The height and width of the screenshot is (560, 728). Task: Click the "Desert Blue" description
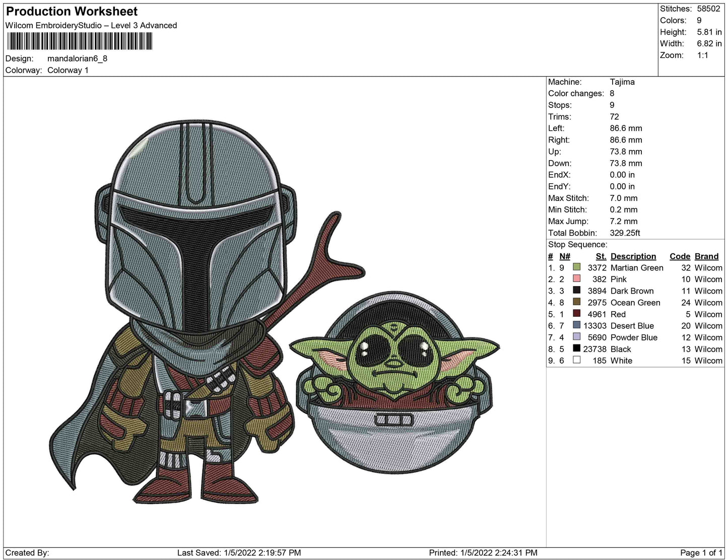632,326
